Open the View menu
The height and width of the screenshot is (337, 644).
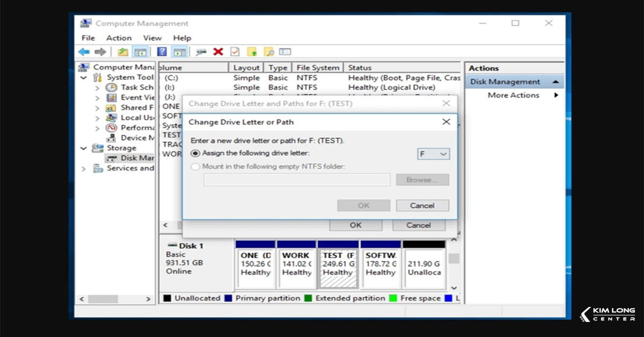tap(152, 38)
